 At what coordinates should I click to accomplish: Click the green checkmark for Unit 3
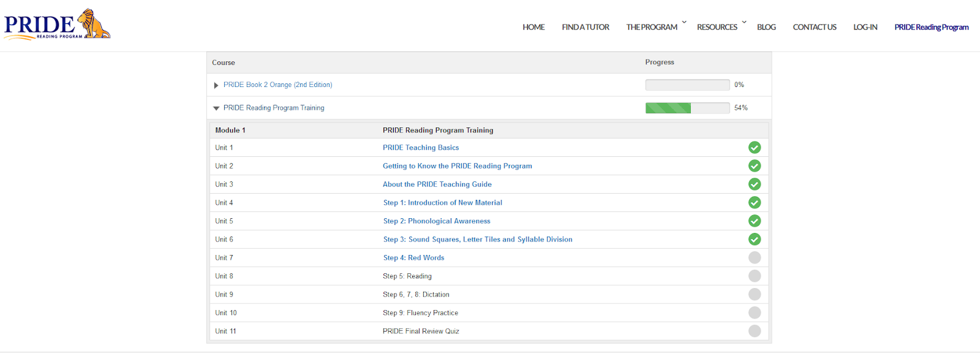[x=755, y=184]
